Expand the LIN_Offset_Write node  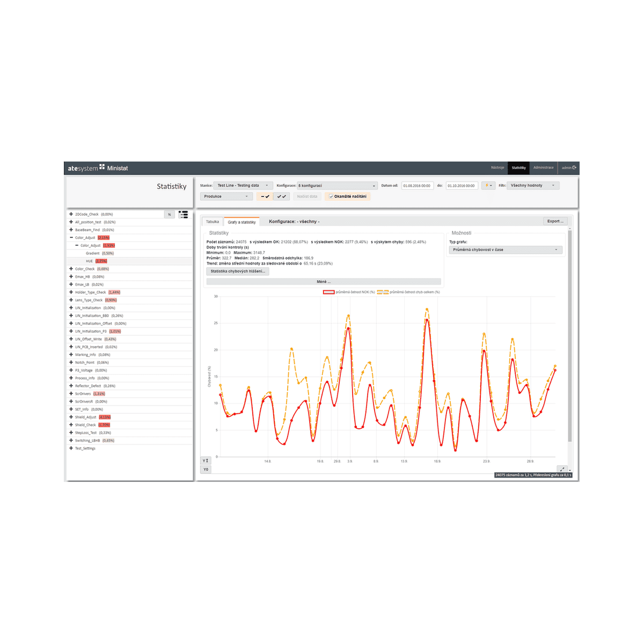pos(71,339)
